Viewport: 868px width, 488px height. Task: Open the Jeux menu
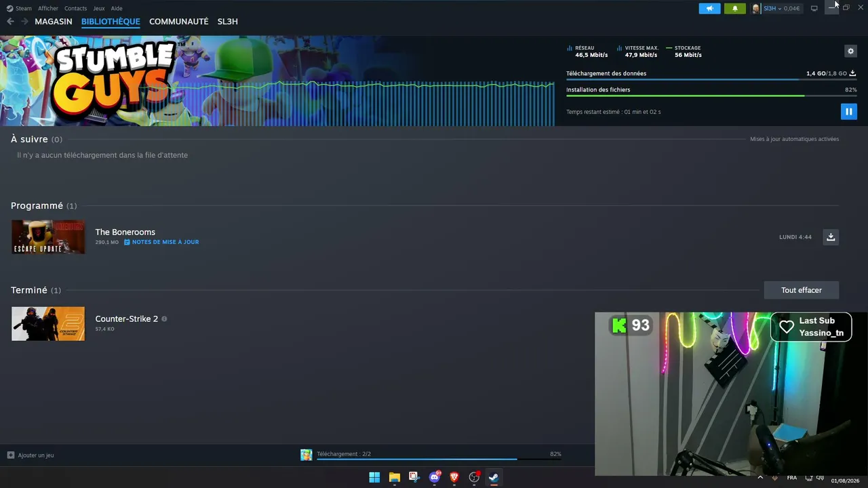click(99, 8)
